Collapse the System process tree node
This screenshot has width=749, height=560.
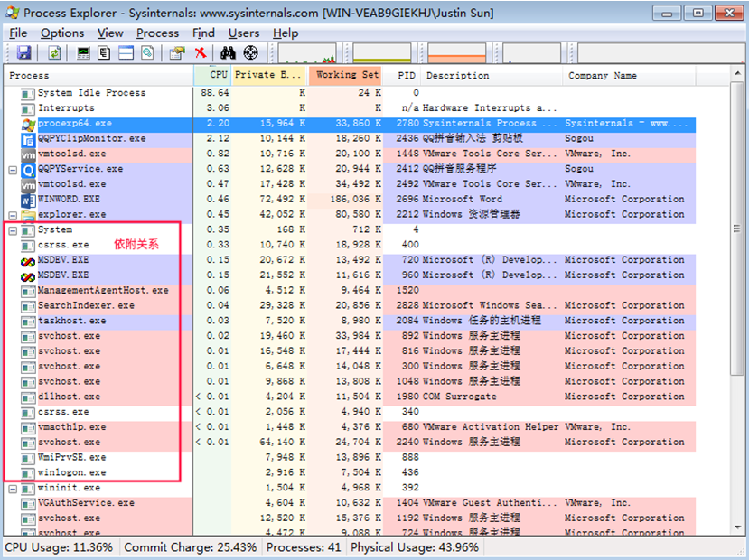click(13, 231)
